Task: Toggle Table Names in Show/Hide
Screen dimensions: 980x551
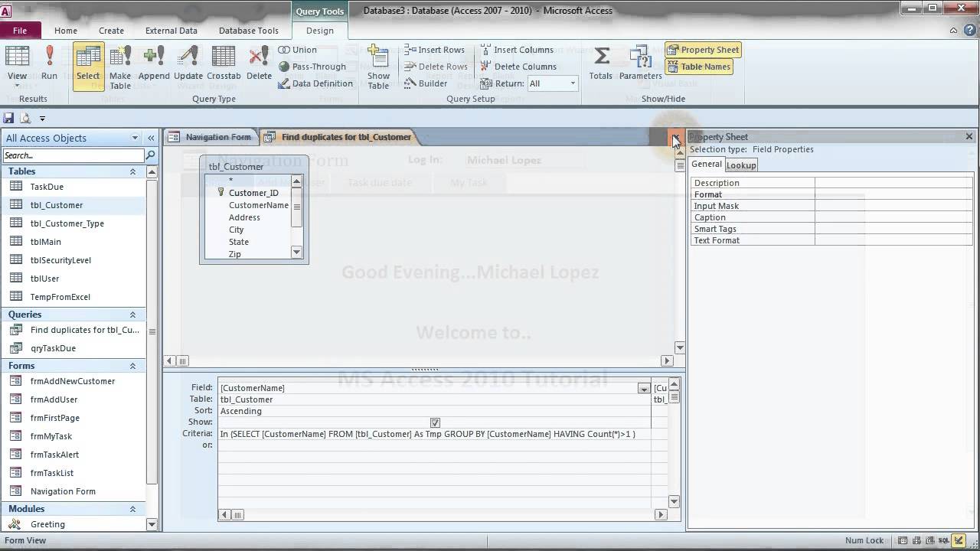Action: click(699, 67)
